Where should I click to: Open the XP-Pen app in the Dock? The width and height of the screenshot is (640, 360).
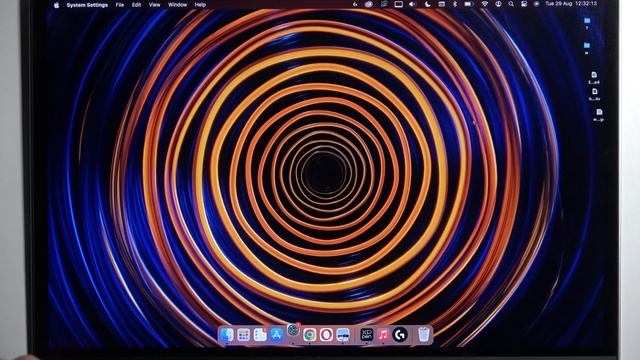(367, 335)
